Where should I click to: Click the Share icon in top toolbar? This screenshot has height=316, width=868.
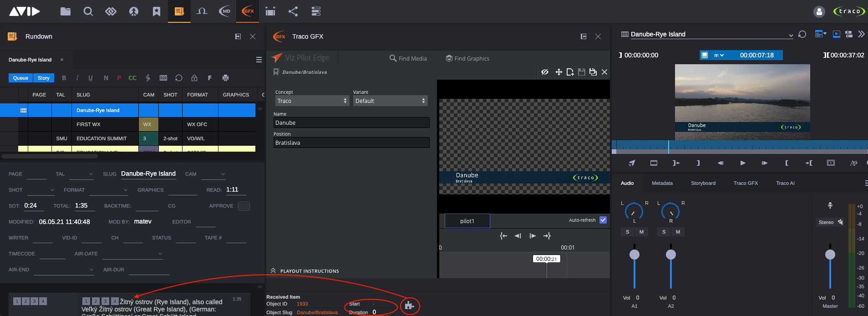coord(293,11)
